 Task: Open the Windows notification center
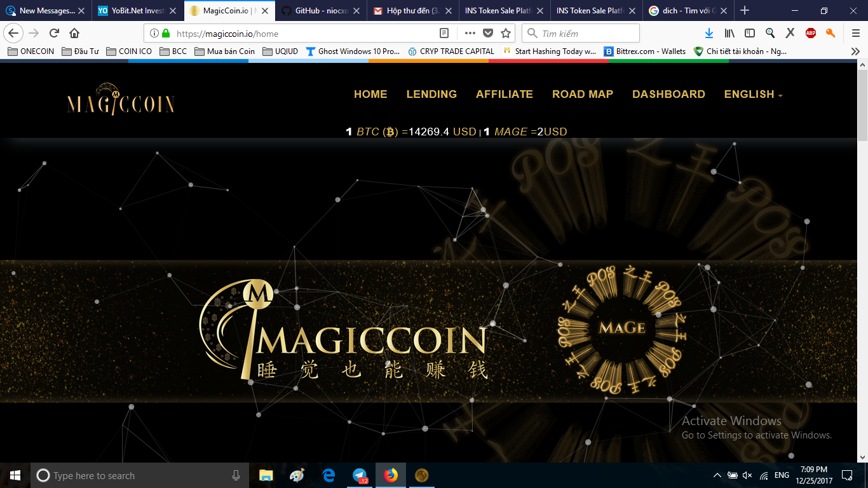pyautogui.click(x=846, y=475)
